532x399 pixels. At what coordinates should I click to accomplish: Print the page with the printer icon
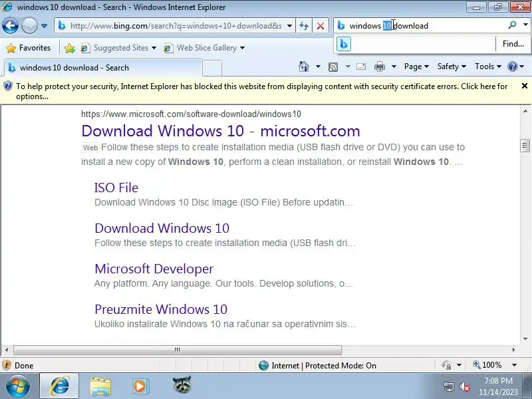(x=379, y=66)
